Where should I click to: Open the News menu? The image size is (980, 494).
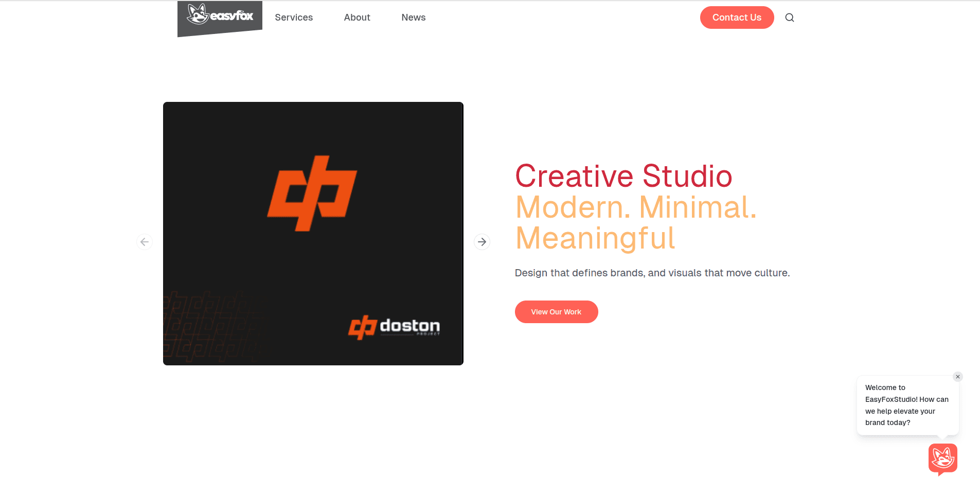[x=413, y=17]
